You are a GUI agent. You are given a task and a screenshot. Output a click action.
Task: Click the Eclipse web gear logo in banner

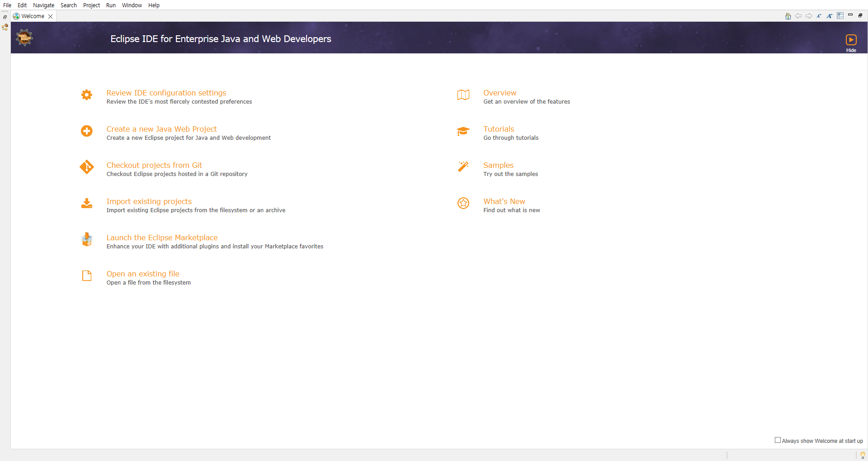24,38
